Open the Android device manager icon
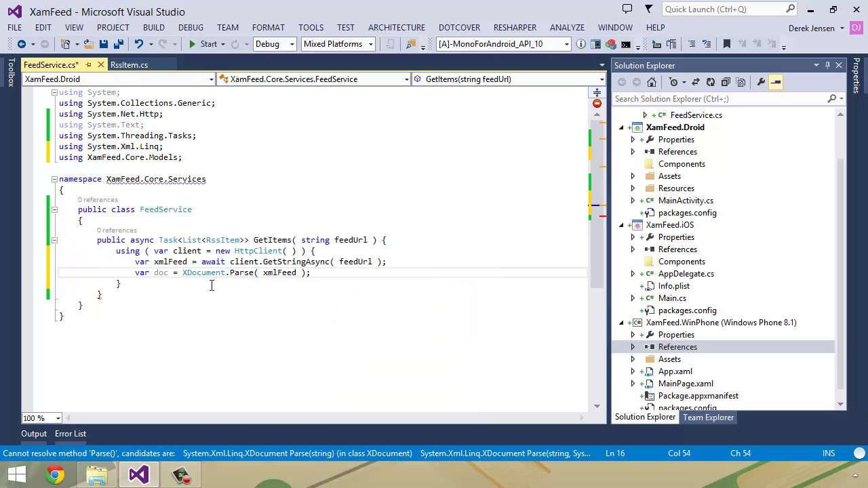 595,44
